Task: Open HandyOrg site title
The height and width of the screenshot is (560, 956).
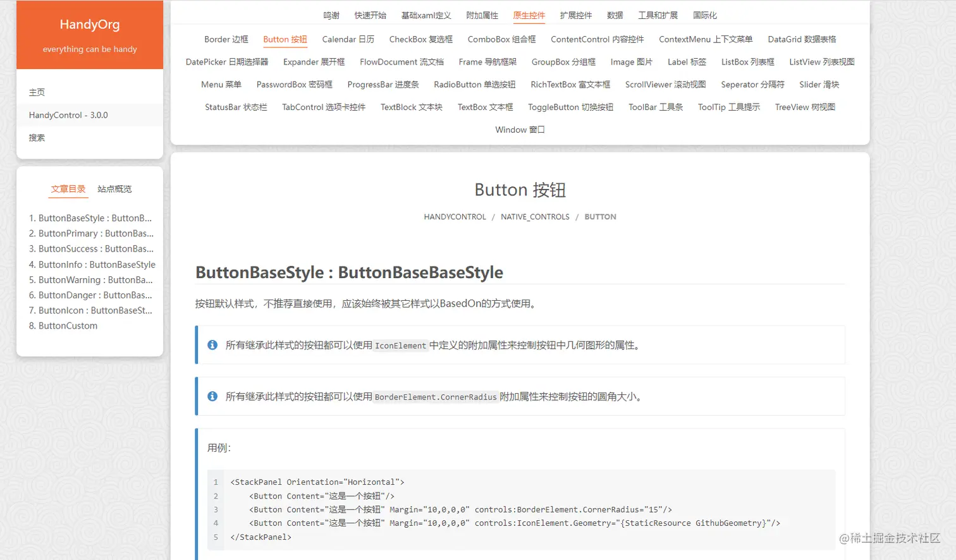Action: (90, 25)
